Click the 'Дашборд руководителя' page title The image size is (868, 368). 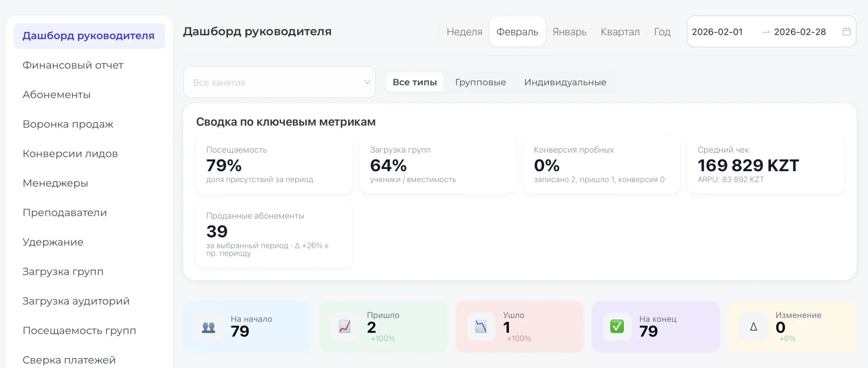pyautogui.click(x=257, y=32)
